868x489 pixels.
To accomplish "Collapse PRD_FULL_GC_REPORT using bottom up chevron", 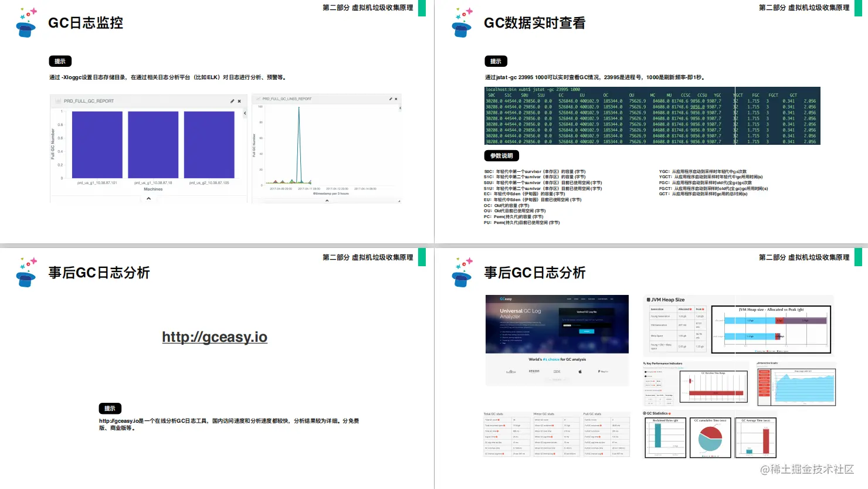I will point(148,198).
